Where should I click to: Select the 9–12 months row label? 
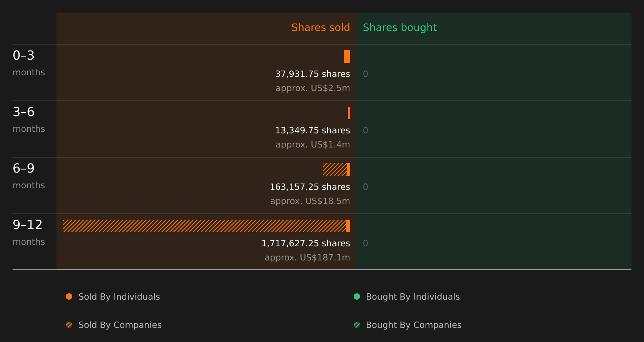tap(29, 233)
